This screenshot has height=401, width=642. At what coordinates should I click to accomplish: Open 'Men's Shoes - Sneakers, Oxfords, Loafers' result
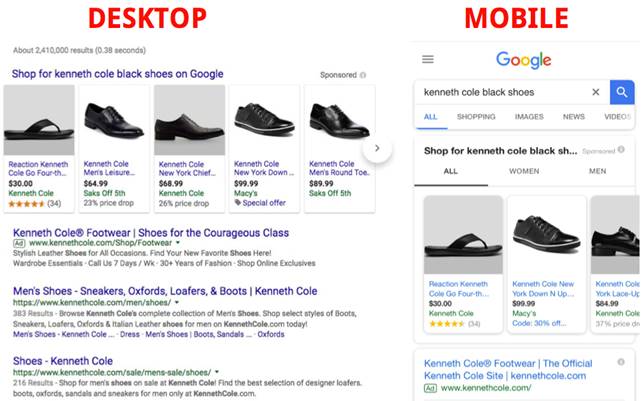tap(151, 290)
